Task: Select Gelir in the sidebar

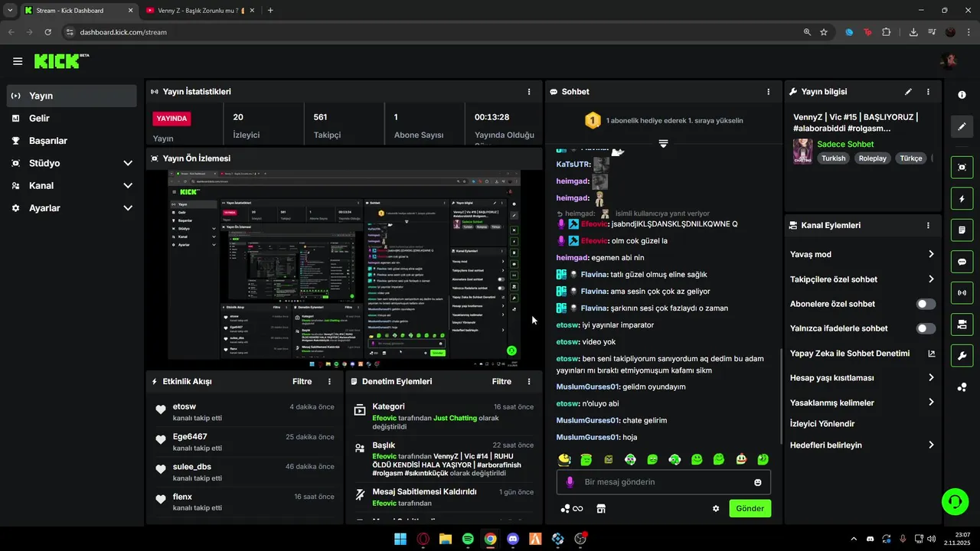Action: click(x=72, y=118)
